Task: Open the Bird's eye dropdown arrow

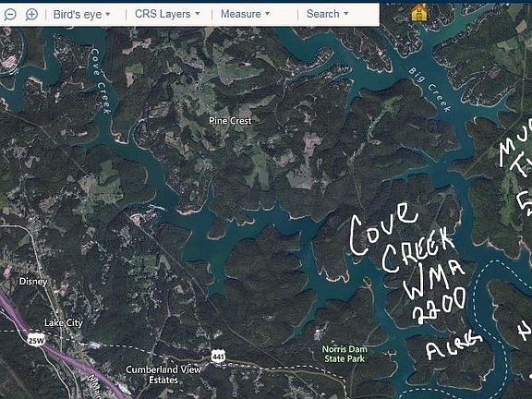Action: 108,14
